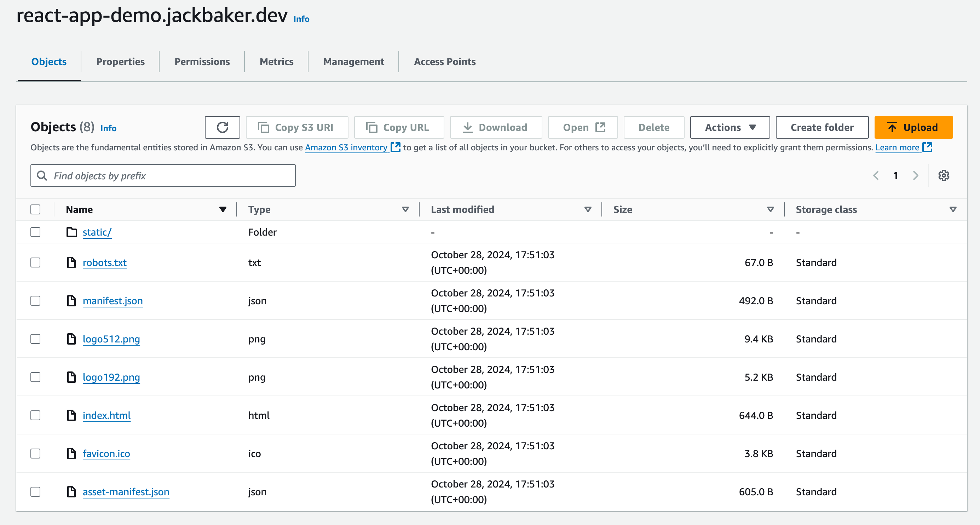The image size is (980, 525).
Task: Open the Properties tab
Action: pos(120,62)
